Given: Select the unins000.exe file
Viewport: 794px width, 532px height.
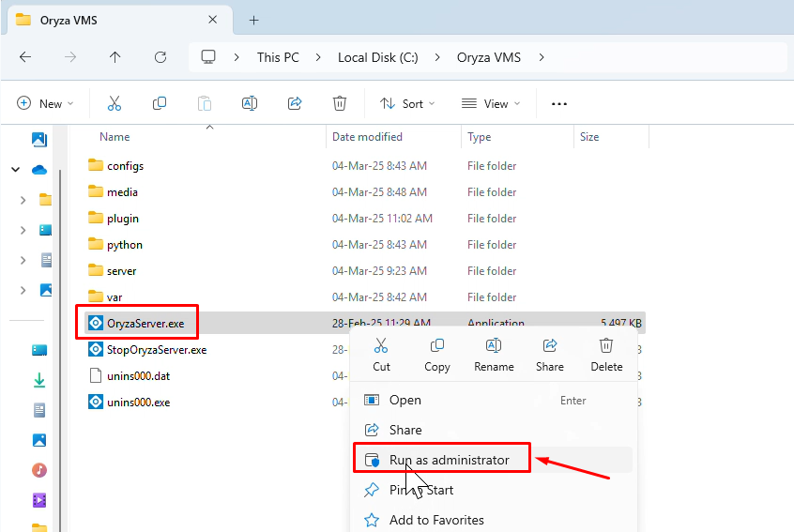Looking at the screenshot, I should (138, 402).
